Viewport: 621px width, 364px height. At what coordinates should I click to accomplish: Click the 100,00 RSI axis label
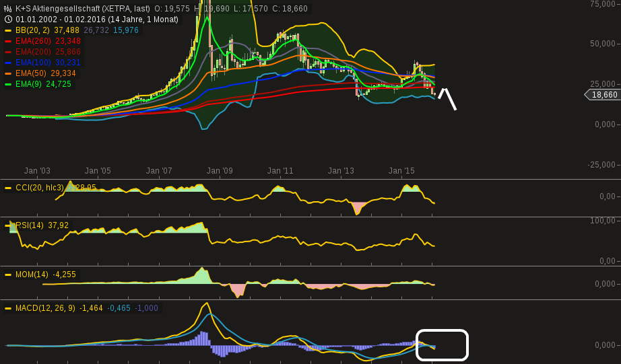coord(603,221)
